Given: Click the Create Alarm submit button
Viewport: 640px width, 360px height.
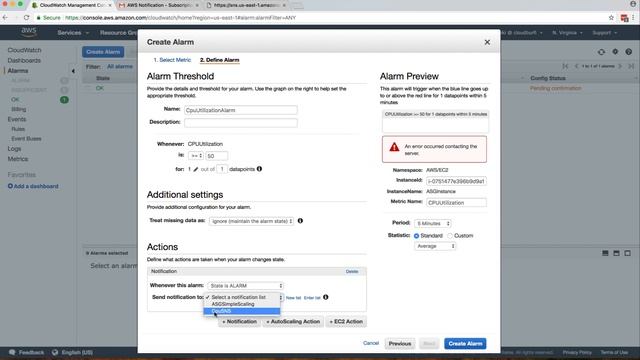Looking at the screenshot, I should point(465,344).
